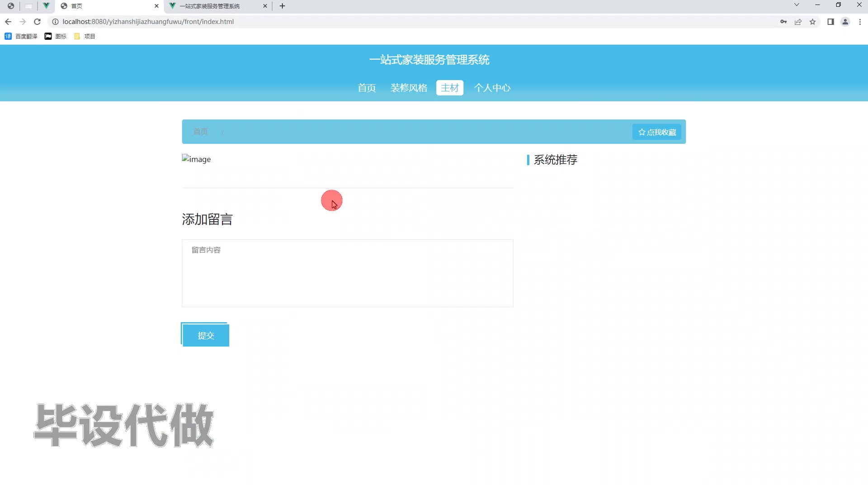The height and width of the screenshot is (485, 868).
Task: Reload the current page
Action: pyautogui.click(x=38, y=22)
